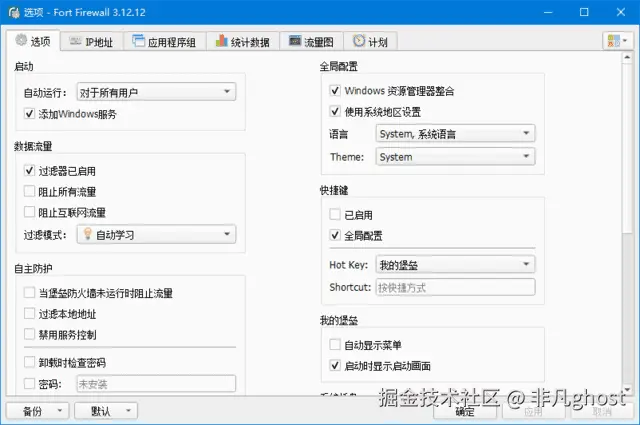Open Theme dropdown System
The image size is (640, 425).
(455, 157)
